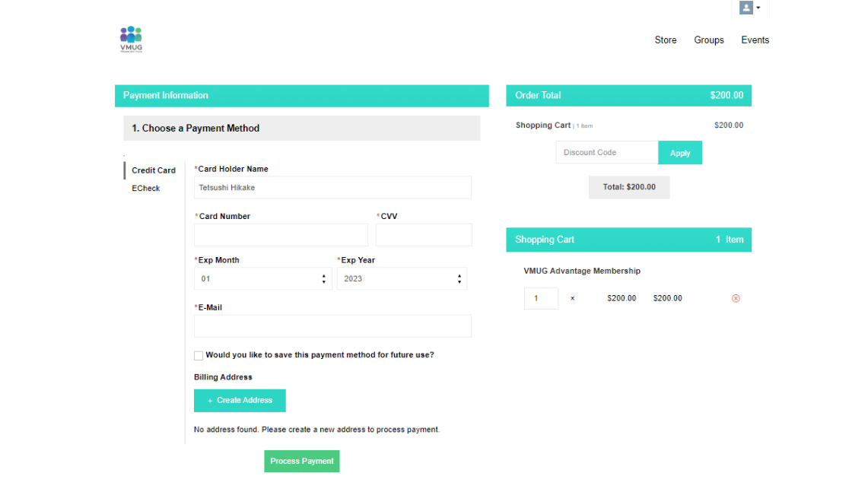
Task: Click the Shopping Cart 1 Item header
Action: click(x=629, y=240)
